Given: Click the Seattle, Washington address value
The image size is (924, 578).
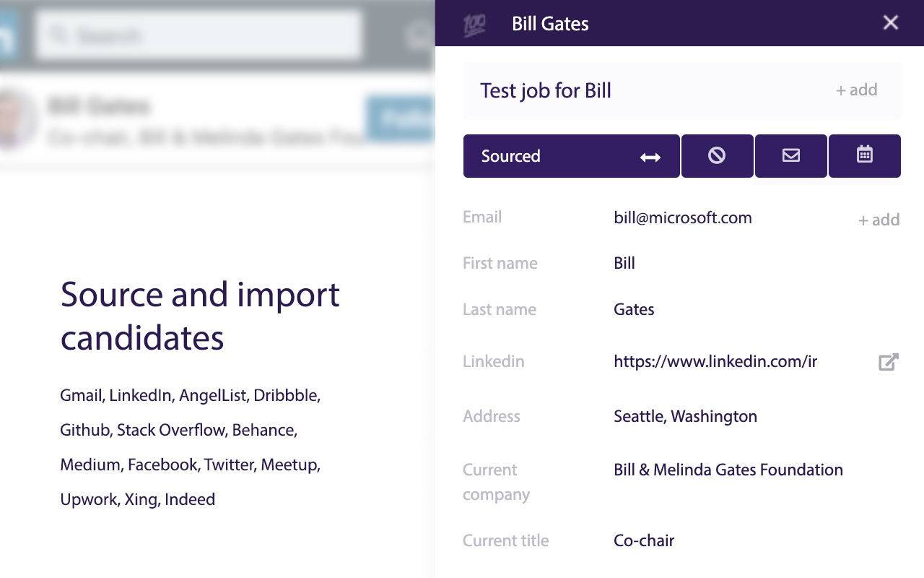Looking at the screenshot, I should coord(685,416).
